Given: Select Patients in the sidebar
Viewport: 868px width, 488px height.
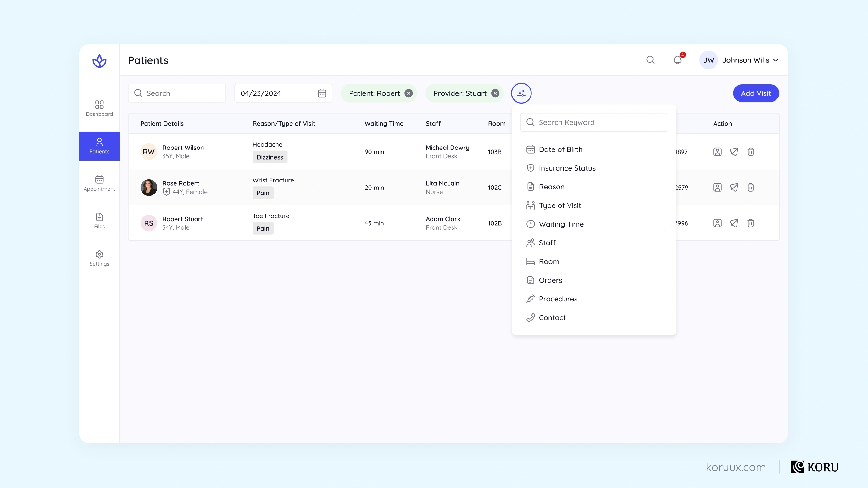Looking at the screenshot, I should [99, 146].
